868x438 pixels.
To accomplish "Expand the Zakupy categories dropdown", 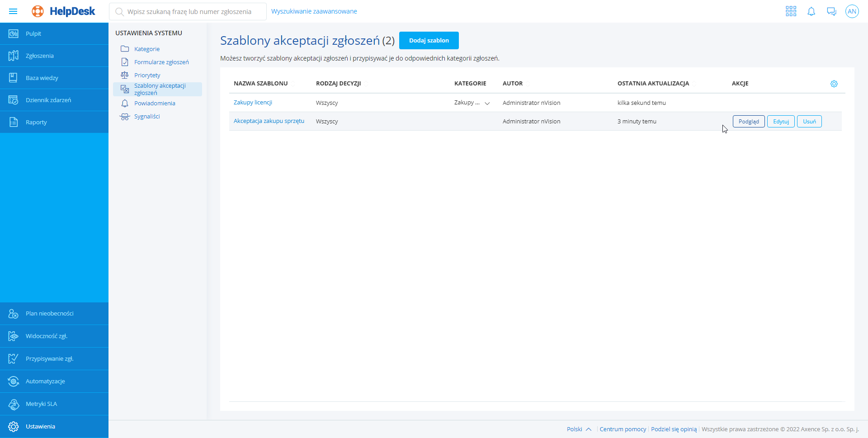I will click(487, 103).
